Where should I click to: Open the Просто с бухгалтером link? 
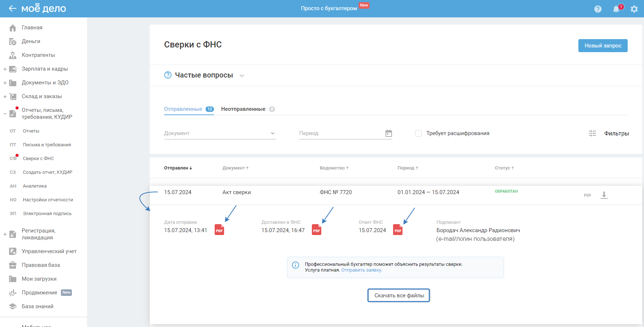click(329, 8)
